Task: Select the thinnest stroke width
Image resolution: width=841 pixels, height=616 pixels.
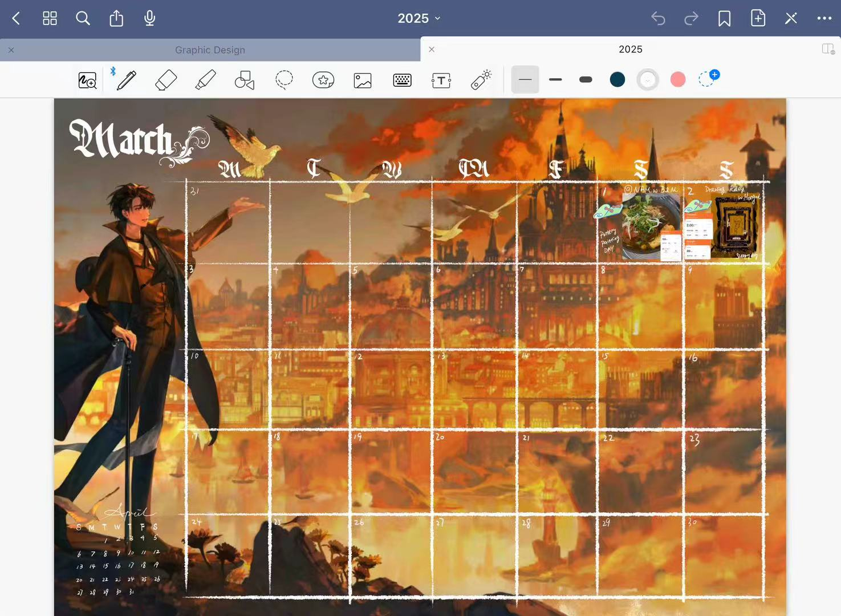Action: 525,80
